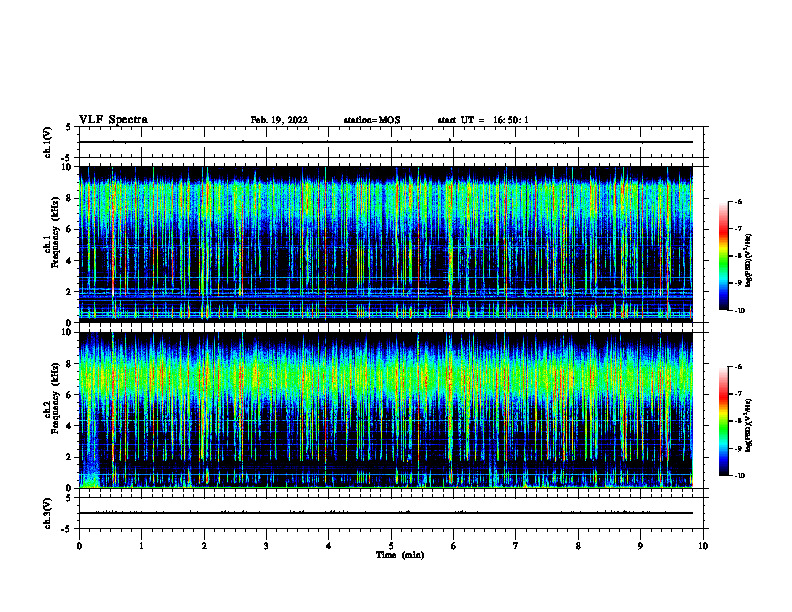Click the 'start UT = 16:50: 1' text
792x612 pixels.
tap(483, 120)
